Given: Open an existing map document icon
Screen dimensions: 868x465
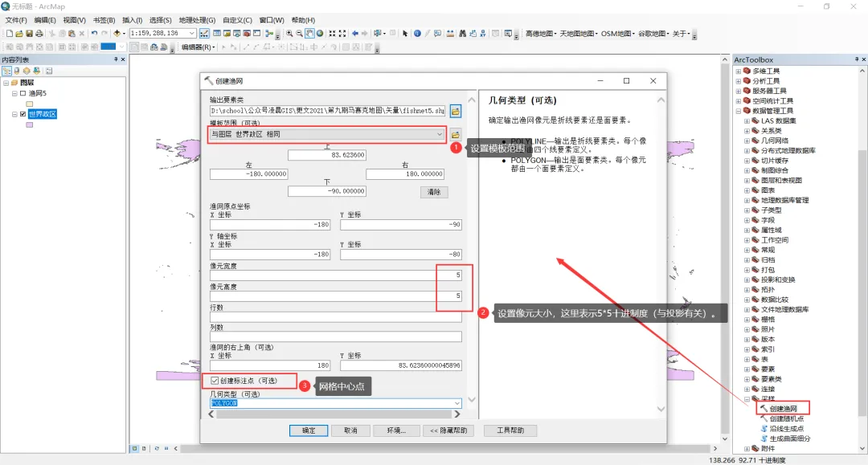Looking at the screenshot, I should [19, 34].
